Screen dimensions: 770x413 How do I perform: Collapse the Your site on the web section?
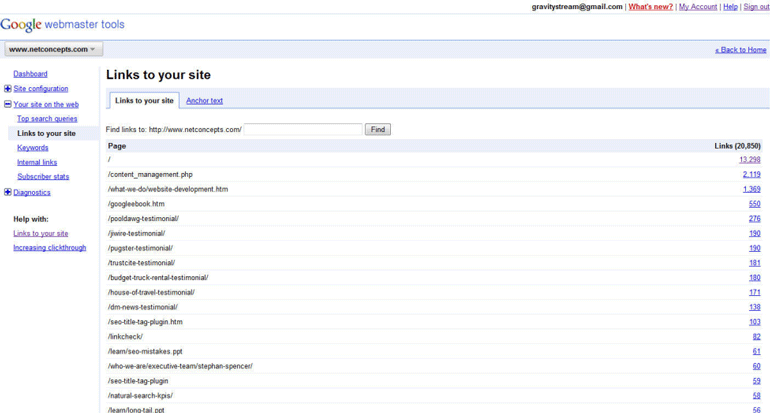coord(7,104)
